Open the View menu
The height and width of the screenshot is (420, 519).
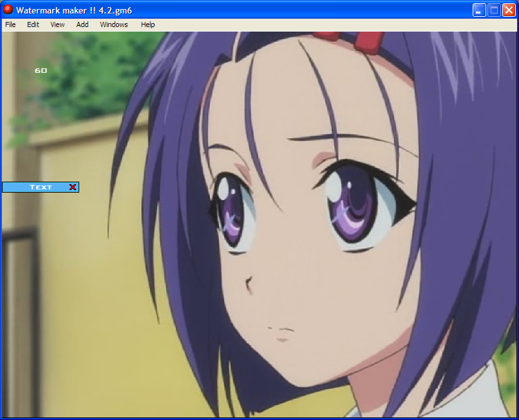(x=57, y=24)
